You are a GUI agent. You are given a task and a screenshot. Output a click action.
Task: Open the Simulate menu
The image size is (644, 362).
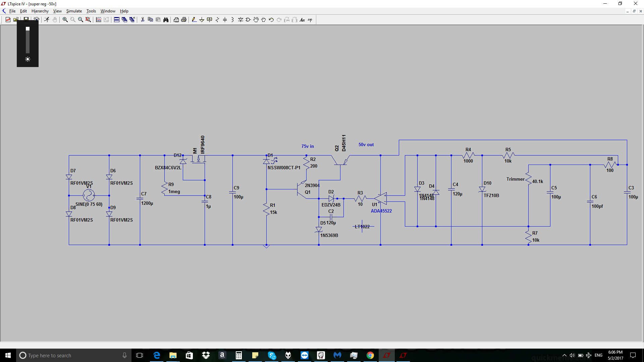point(74,11)
